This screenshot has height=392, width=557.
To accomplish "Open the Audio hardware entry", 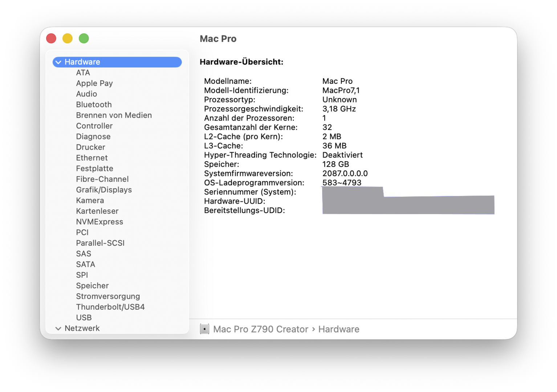I will (x=86, y=94).
